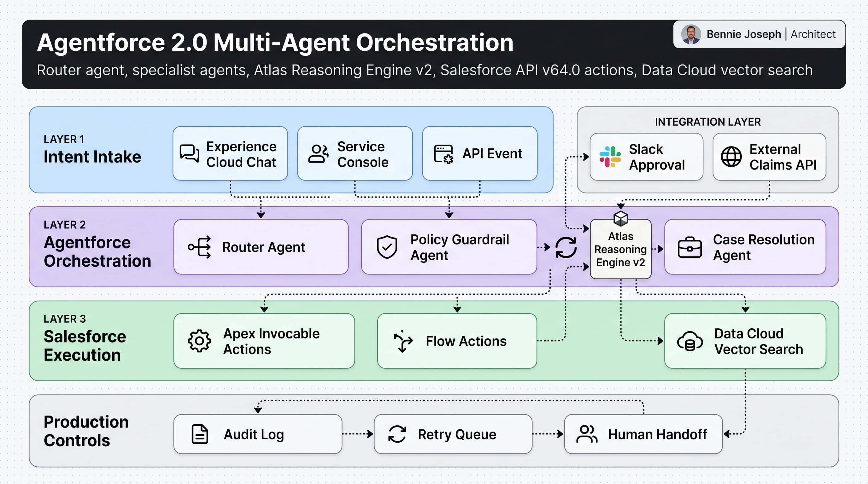This screenshot has width=868, height=484.
Task: Click the Apex Invocable Actions box
Action: click(x=264, y=341)
